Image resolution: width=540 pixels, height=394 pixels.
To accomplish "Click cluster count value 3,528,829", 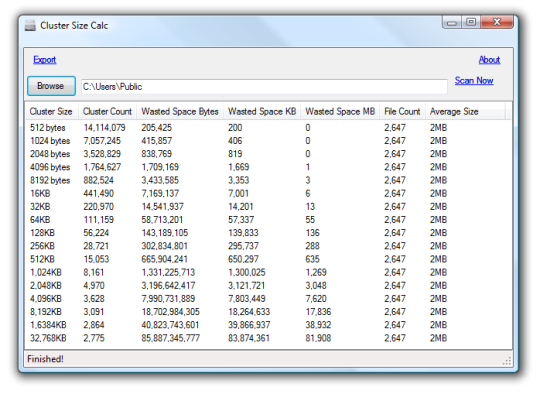I will pyautogui.click(x=102, y=154).
